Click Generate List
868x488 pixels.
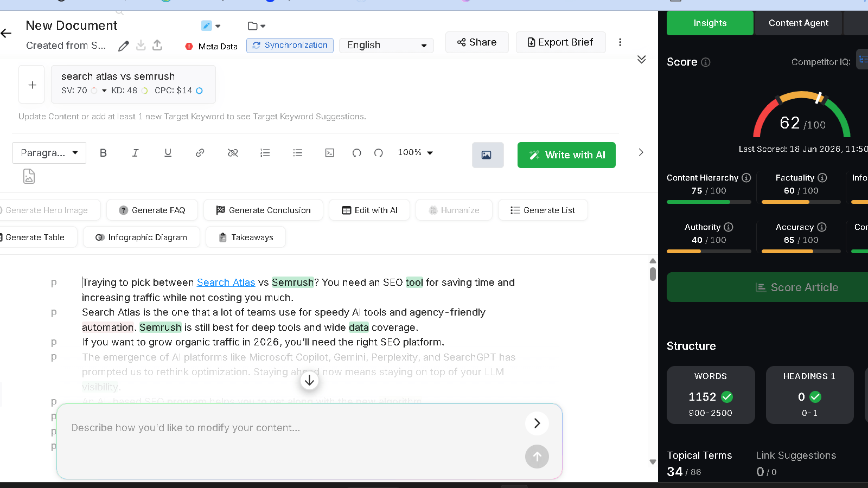click(x=542, y=210)
